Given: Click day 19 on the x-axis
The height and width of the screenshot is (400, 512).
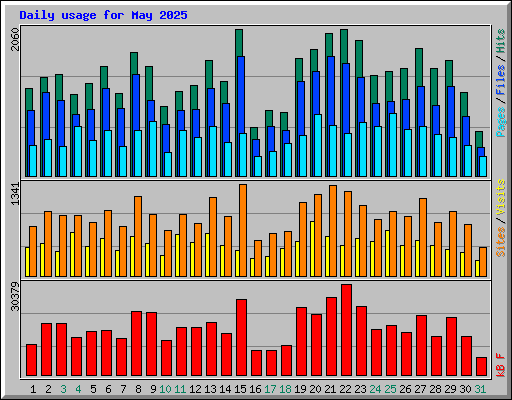Looking at the screenshot, I should tap(300, 389).
